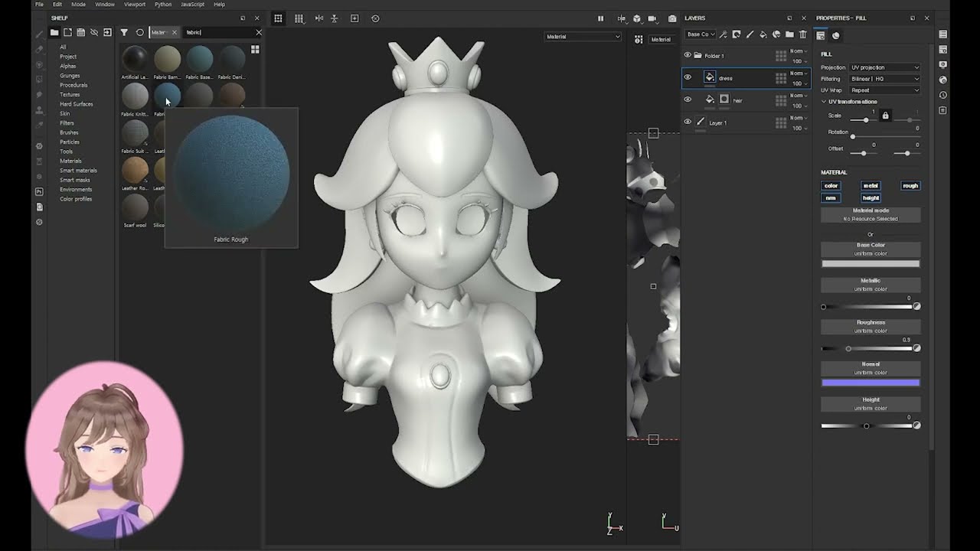Pause rendering with the pause icon
This screenshot has height=551, width=980.
(x=600, y=18)
